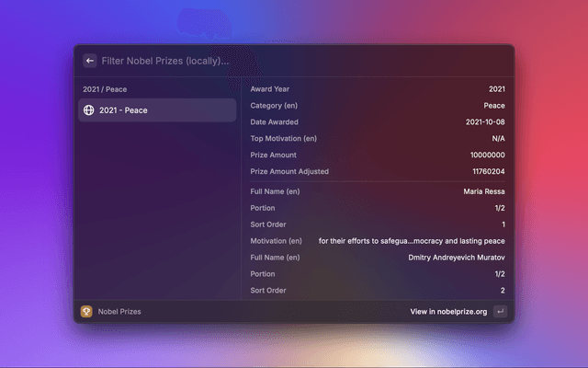Click the Prize Amount value 10000000

[488, 155]
